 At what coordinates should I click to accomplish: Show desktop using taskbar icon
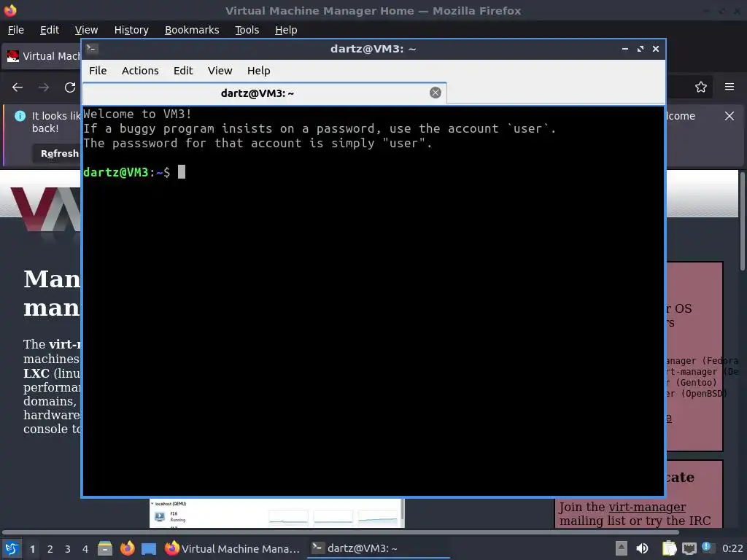pos(149,549)
